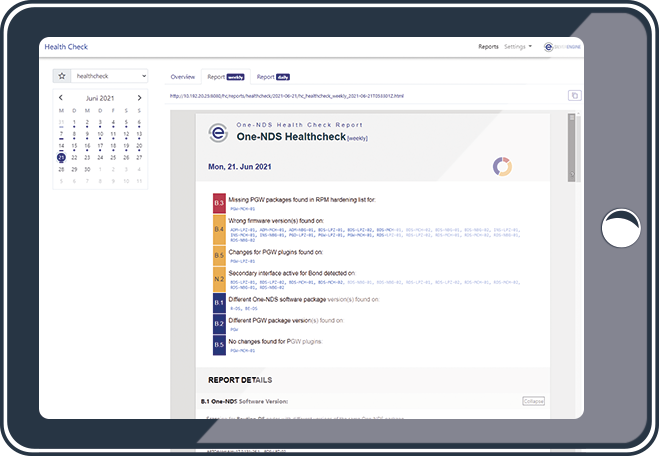Go to next month in calendar
The height and width of the screenshot is (456, 660).
point(139,98)
